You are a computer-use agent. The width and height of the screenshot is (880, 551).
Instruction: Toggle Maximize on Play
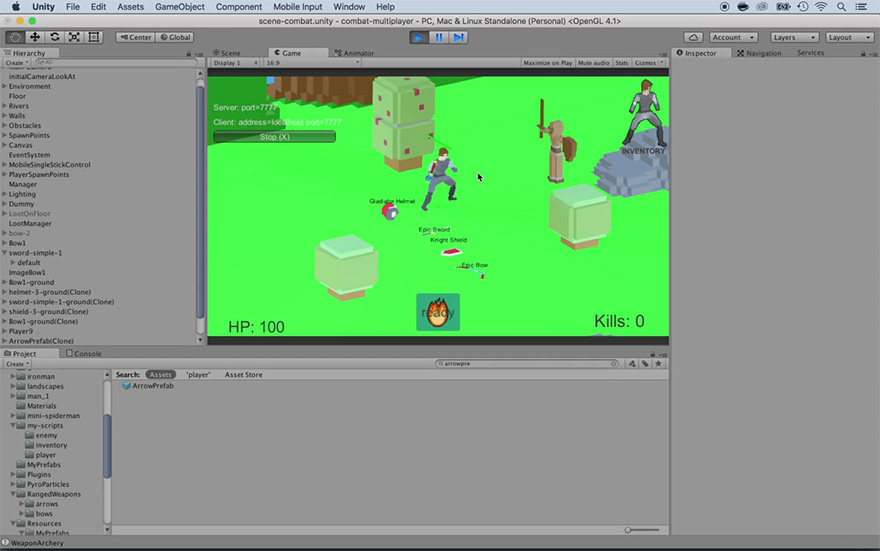547,63
